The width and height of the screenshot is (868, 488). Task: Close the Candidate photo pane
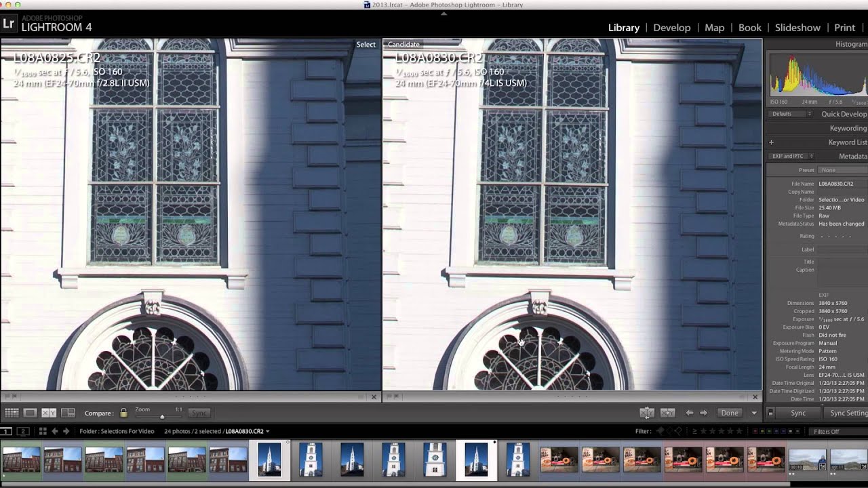(755, 396)
